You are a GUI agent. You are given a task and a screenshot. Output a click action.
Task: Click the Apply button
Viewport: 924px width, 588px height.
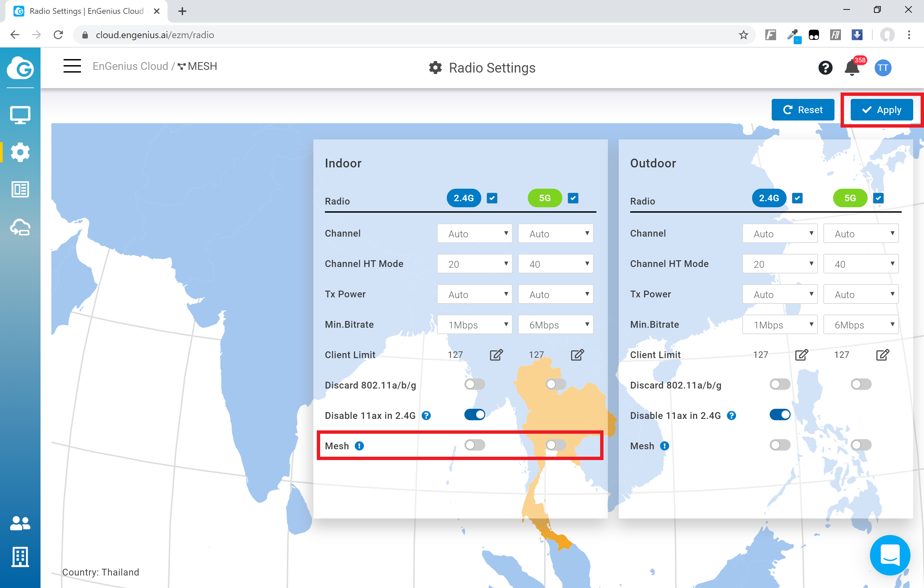[x=881, y=110]
